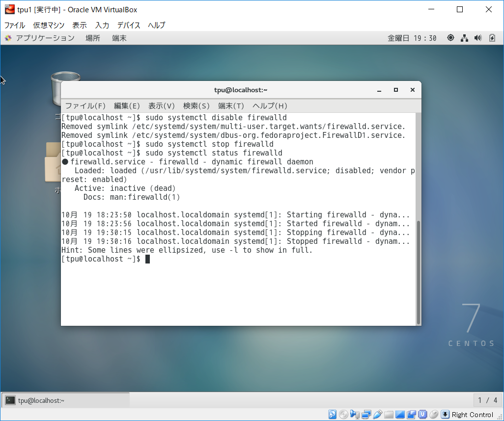Click the VirtualBox audio status icon
Viewport: 504px width, 421px height.
pos(355,415)
